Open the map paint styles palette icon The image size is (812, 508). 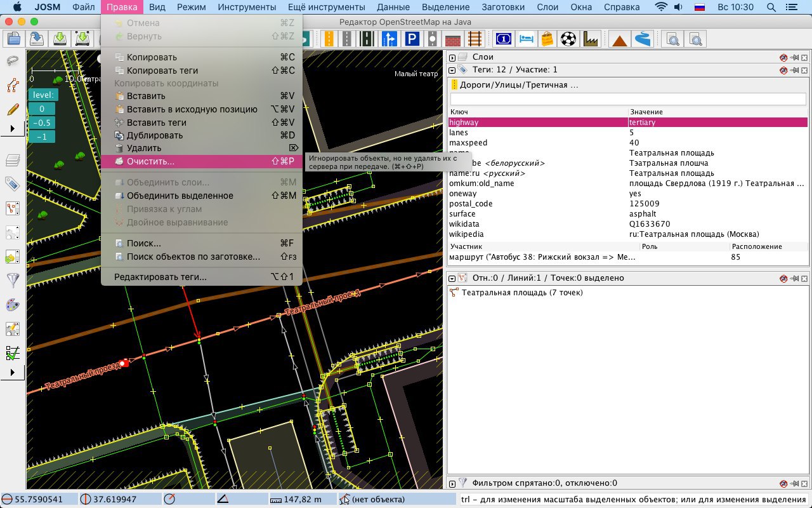[x=13, y=304]
